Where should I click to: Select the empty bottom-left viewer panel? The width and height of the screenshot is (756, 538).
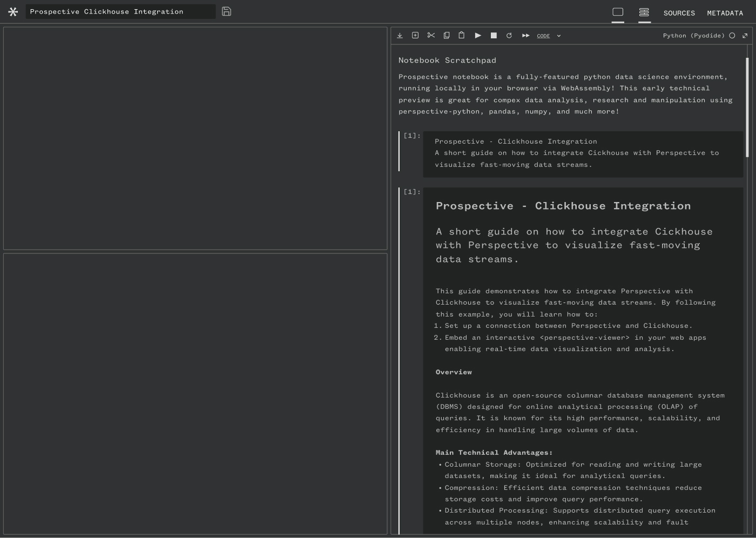coord(195,394)
